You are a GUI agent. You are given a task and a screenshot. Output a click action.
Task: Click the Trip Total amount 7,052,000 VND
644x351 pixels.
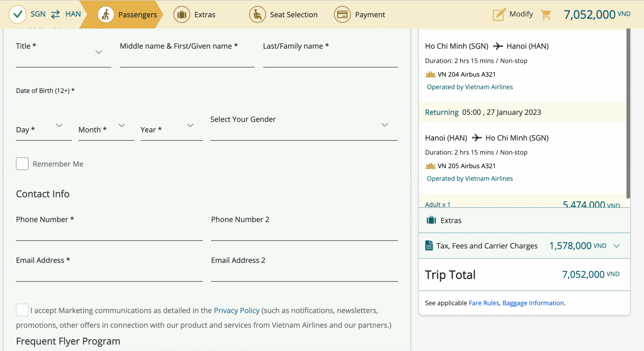click(x=591, y=274)
